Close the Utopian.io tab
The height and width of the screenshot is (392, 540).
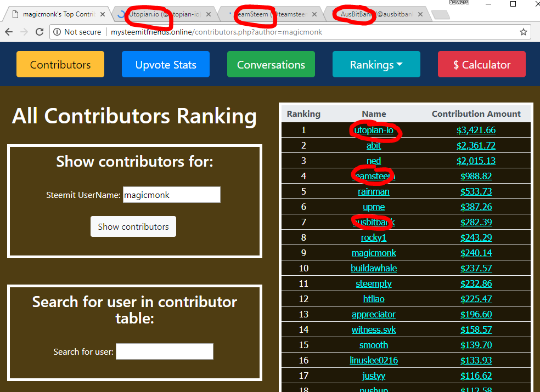(209, 14)
